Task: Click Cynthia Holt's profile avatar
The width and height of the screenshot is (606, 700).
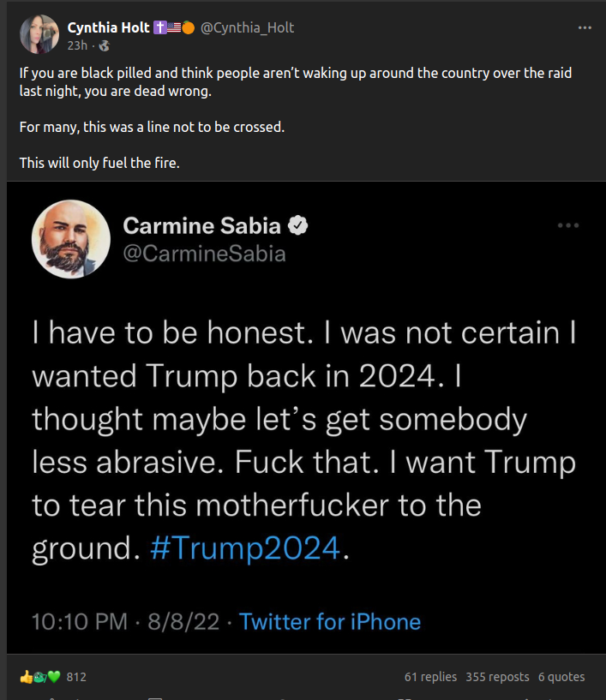Action: [x=39, y=34]
